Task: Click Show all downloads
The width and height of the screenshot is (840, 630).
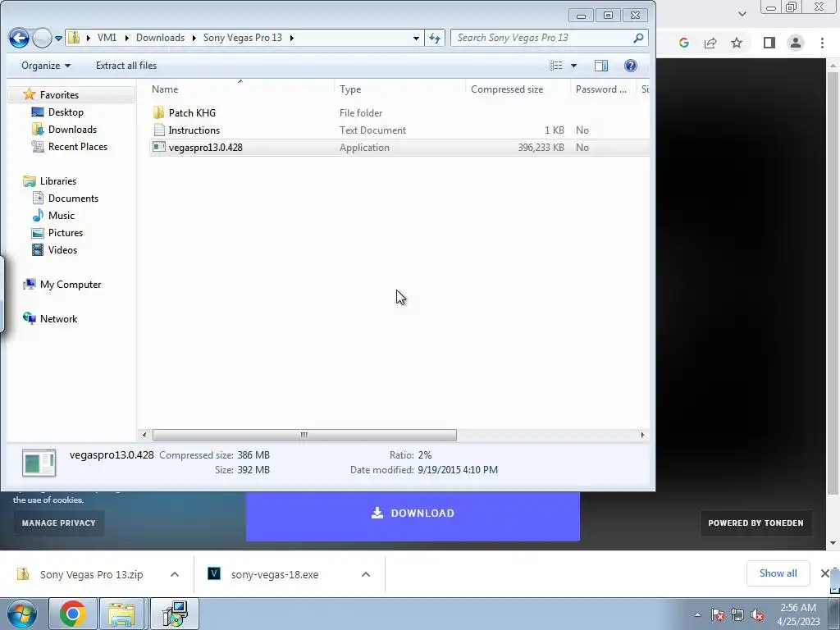Action: tap(778, 573)
